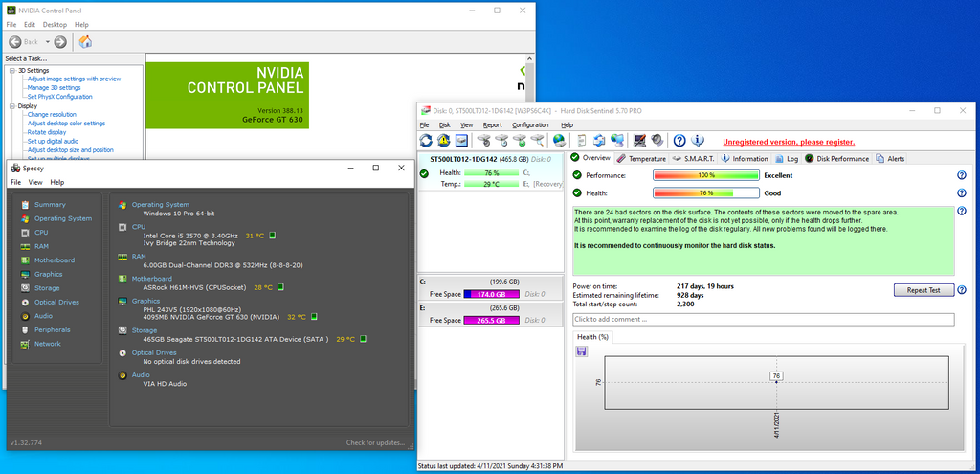Click the refresh icon in Hard Disk Sentinel
Image resolution: width=980 pixels, height=474 pixels.
(427, 141)
